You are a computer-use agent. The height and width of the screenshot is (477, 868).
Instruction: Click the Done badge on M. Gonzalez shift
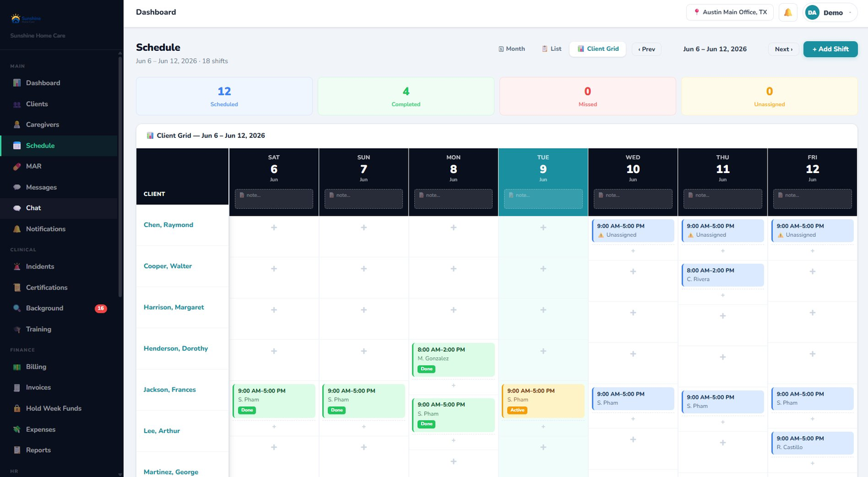[427, 369]
